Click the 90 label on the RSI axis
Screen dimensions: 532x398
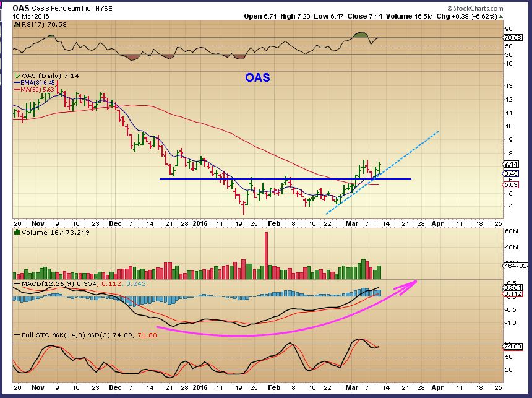click(509, 29)
